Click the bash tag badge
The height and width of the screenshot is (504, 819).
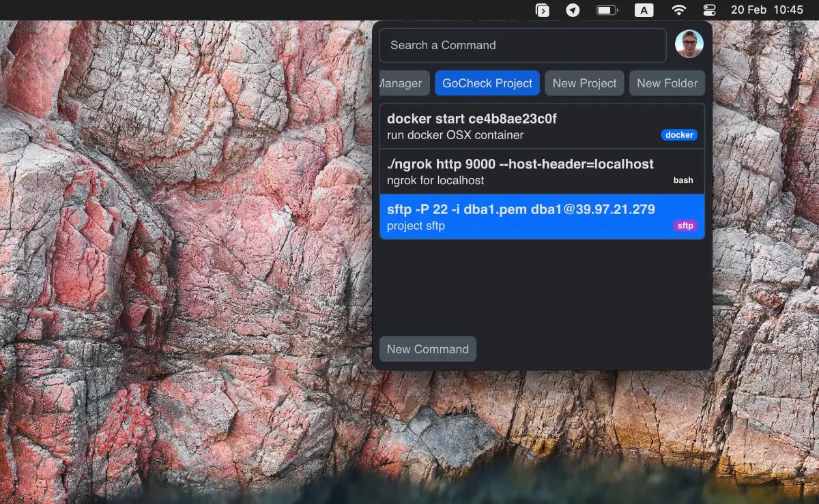point(683,180)
